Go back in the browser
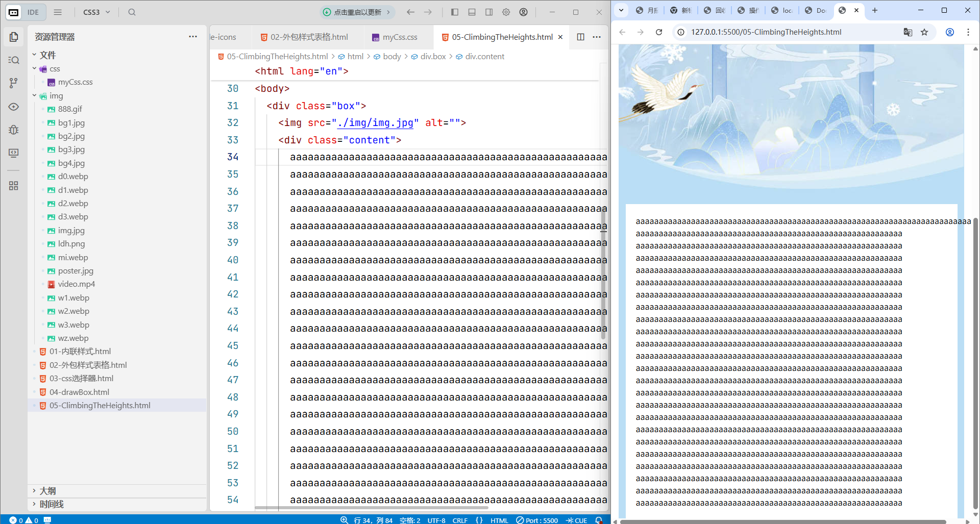Screen dimensions: 980x524 point(622,32)
